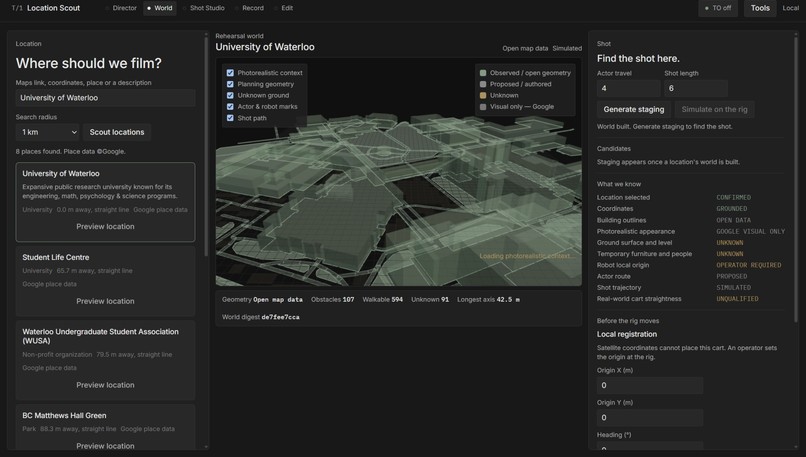Image resolution: width=806 pixels, height=457 pixels.
Task: Toggle the Planning geometry checkbox
Action: (230, 84)
